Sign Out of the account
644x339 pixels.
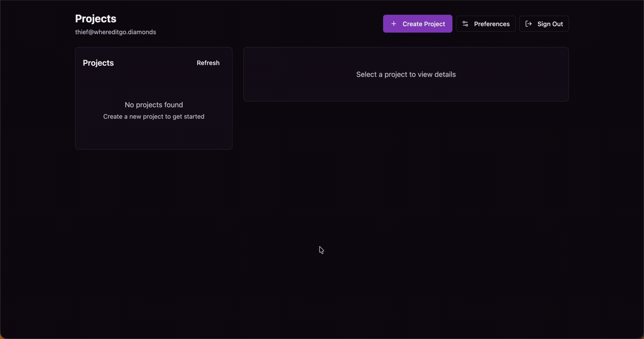[544, 24]
